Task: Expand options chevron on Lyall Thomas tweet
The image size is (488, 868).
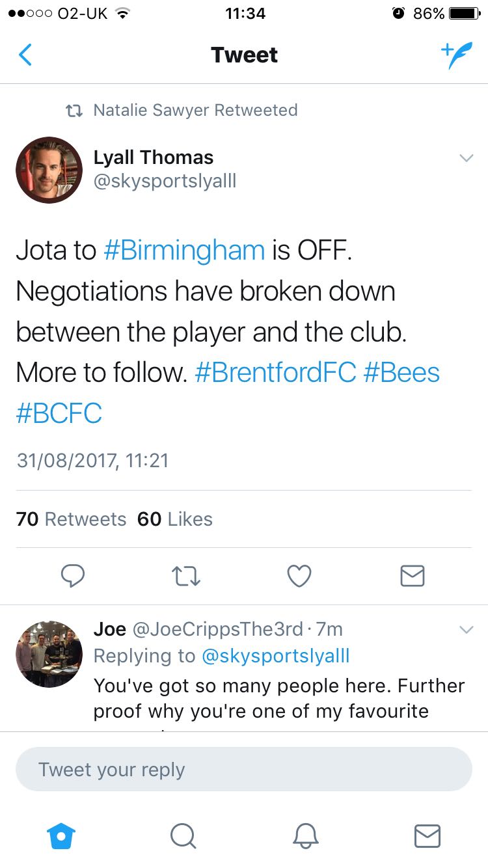Action: coord(466,158)
